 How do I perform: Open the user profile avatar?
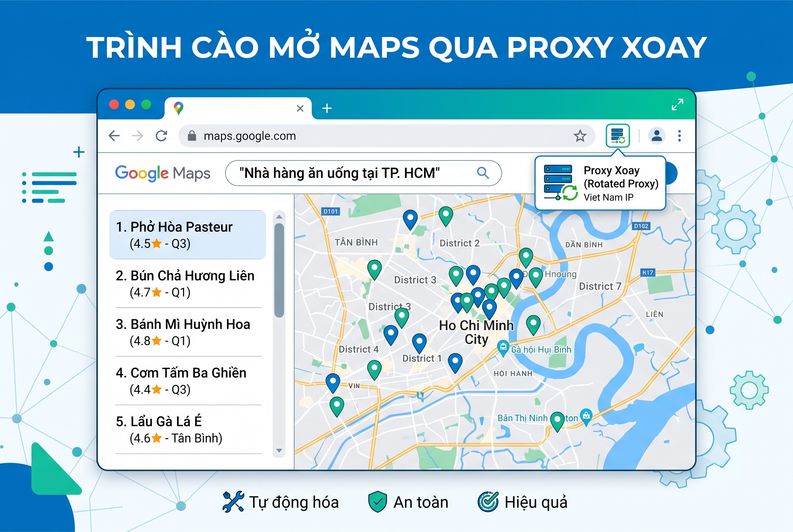pyautogui.click(x=657, y=136)
